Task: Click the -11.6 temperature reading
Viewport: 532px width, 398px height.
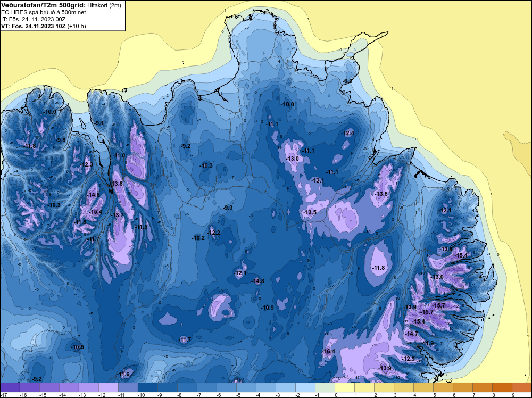Action: tap(123, 374)
